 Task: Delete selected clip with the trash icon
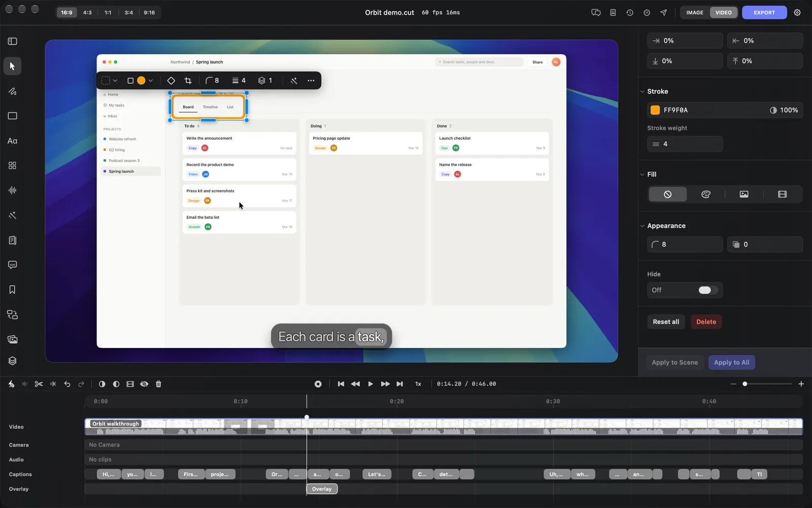[158, 384]
